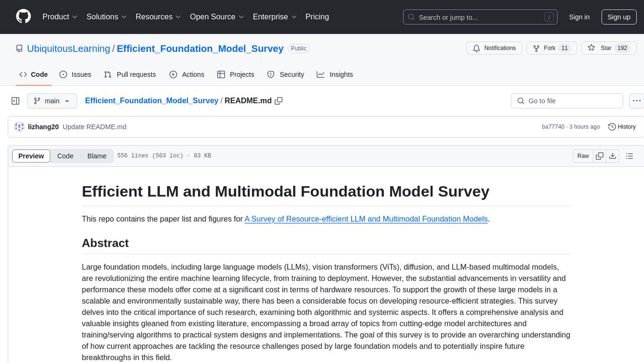The width and height of the screenshot is (644, 362).
Task: Select the Code view
Action: [x=65, y=156]
